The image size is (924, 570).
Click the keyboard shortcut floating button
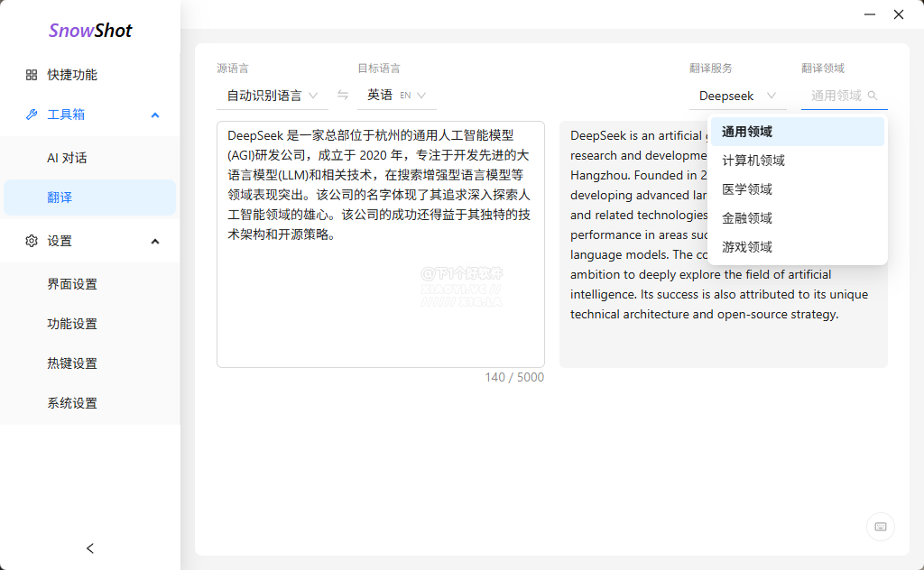881,527
